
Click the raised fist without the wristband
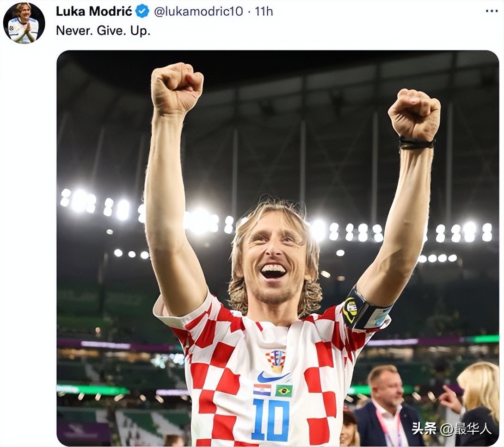point(177,88)
